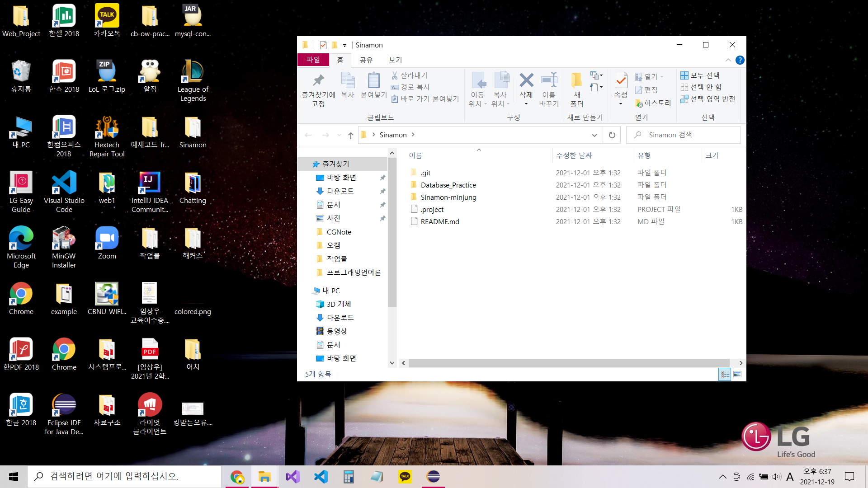Collapse the ribbon with the chevron
This screenshot has width=868, height=488.
tap(728, 60)
